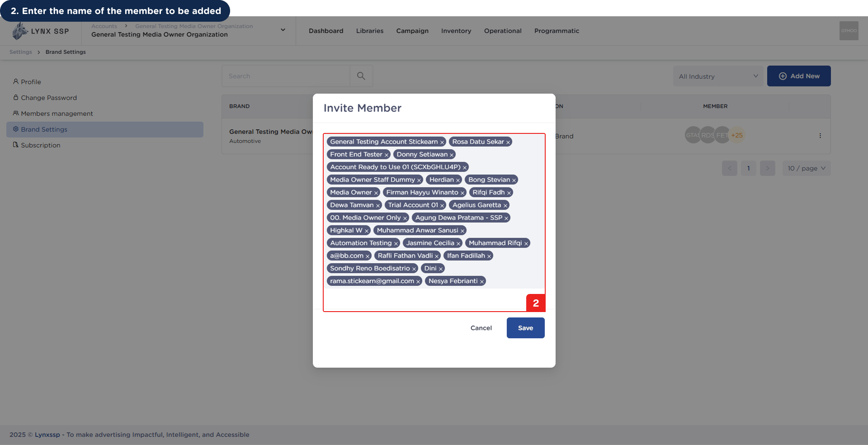Remove Nesya Febrianti tag

coord(482,281)
